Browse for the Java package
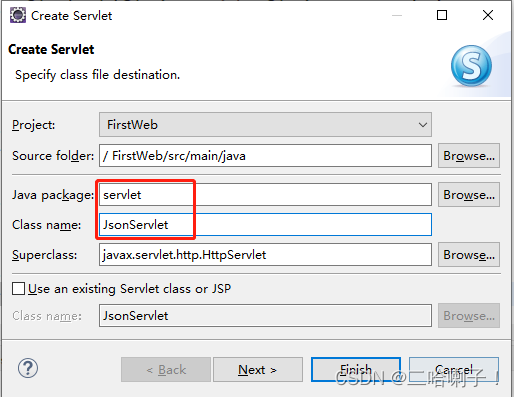 coord(469,195)
